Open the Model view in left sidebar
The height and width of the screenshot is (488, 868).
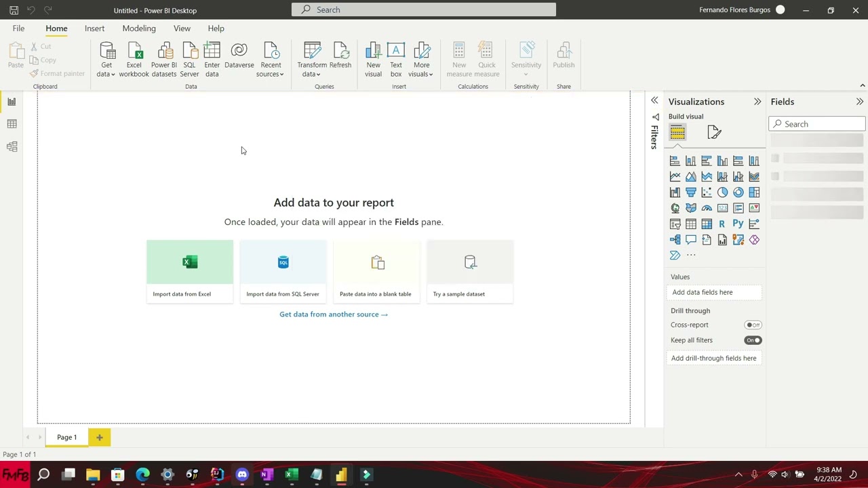tap(12, 146)
